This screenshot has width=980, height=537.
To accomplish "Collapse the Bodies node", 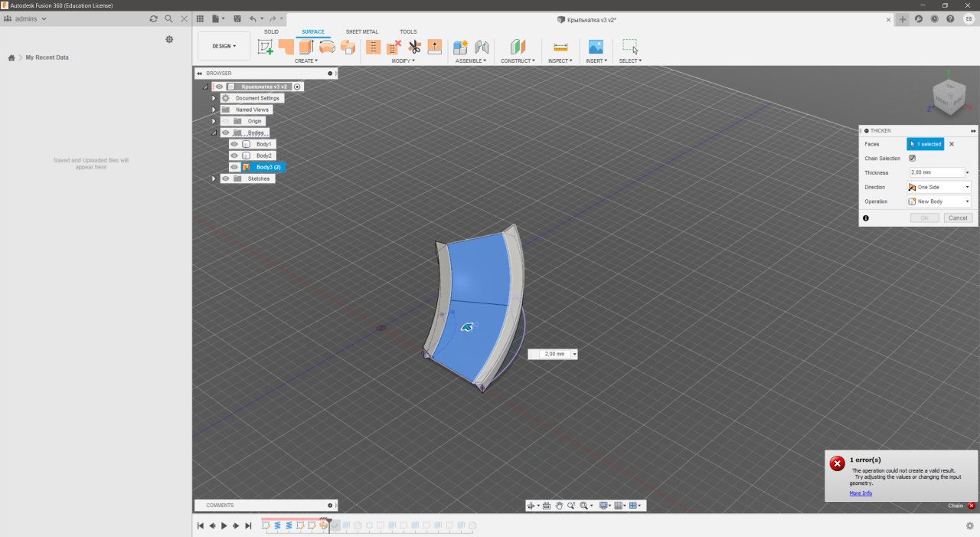I will [214, 133].
